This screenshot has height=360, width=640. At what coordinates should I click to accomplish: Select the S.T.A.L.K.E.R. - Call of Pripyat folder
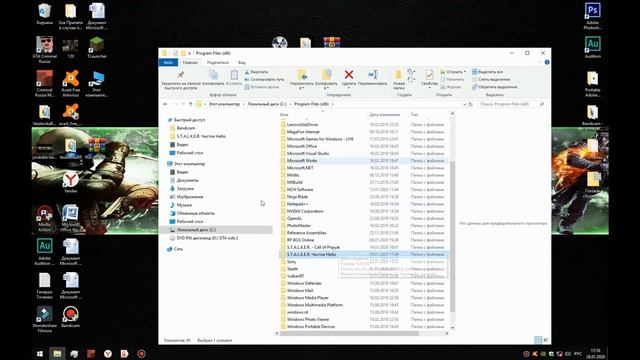click(313, 247)
